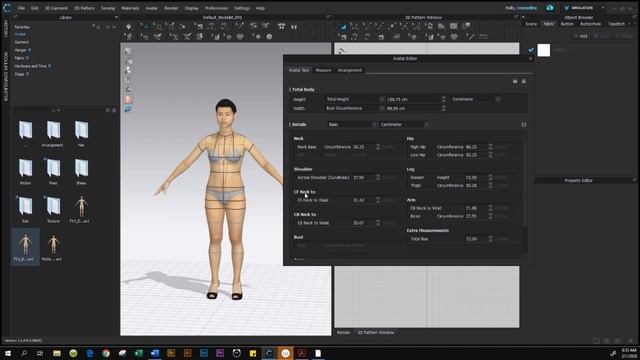Click the blue garment display icon in 3D view
The image size is (640, 360).
[128, 109]
